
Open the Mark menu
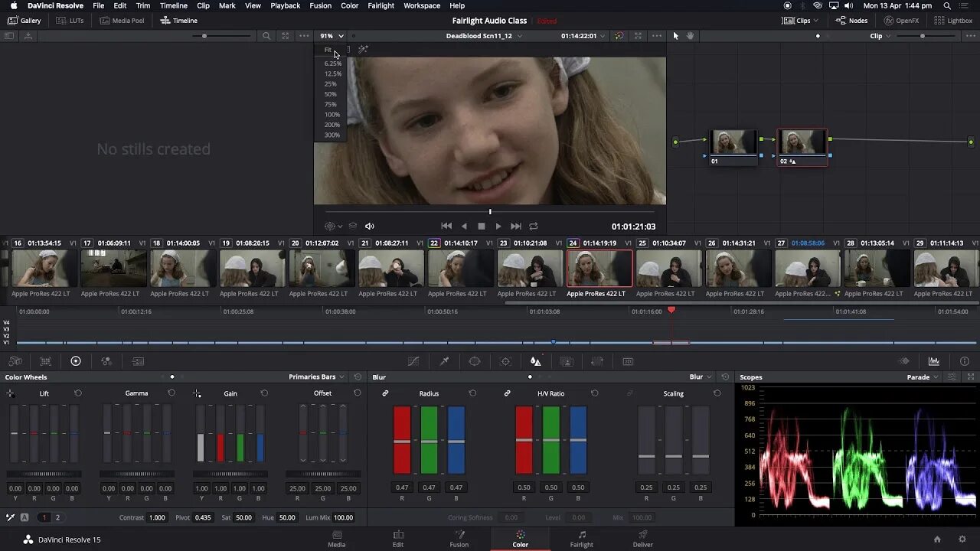click(227, 5)
